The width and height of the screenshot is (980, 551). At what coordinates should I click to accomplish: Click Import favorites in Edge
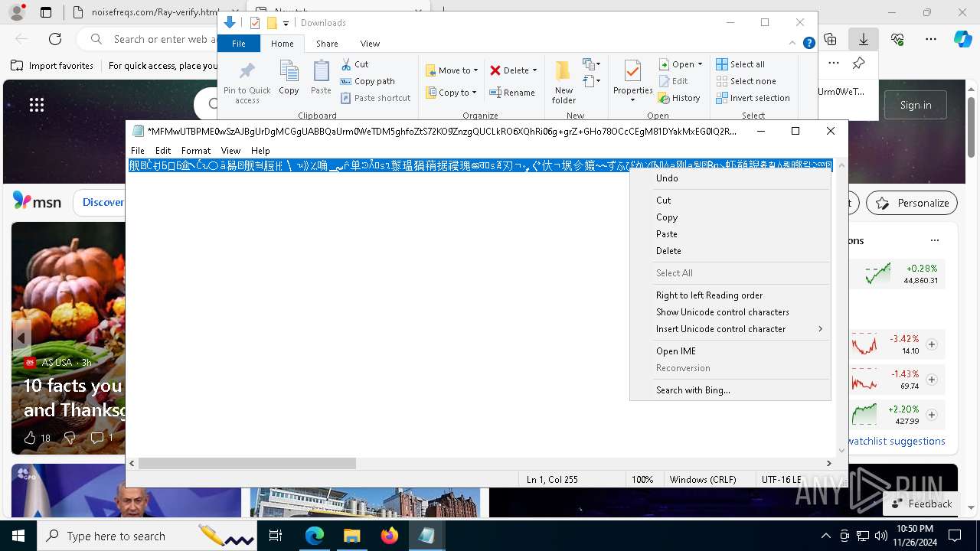pyautogui.click(x=53, y=66)
